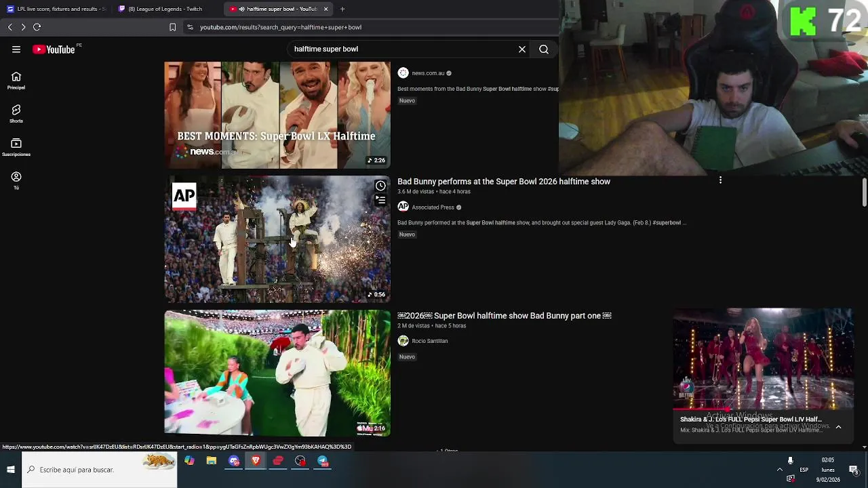The image size is (868, 488).
Task: Open the Windows Start menu
Action: [11, 469]
